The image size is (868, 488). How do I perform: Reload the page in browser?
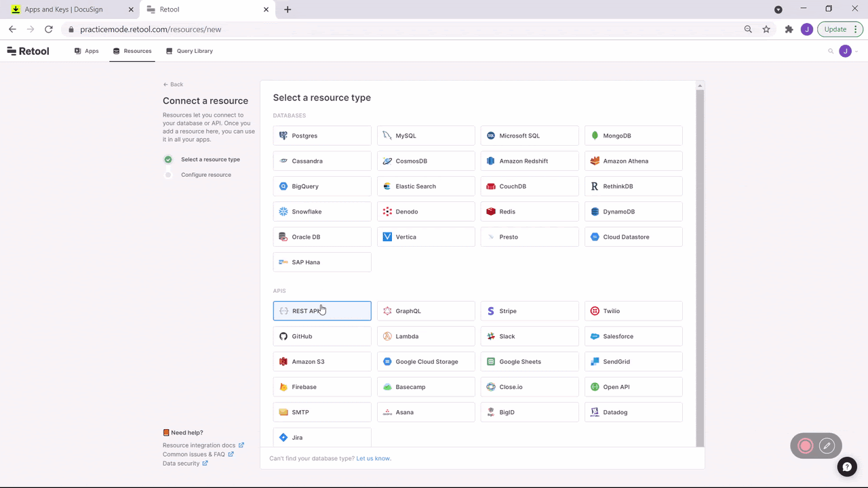click(49, 29)
